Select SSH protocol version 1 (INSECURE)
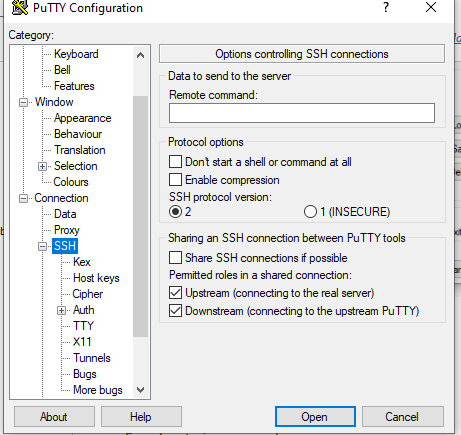This screenshot has height=435, width=461. 310,212
